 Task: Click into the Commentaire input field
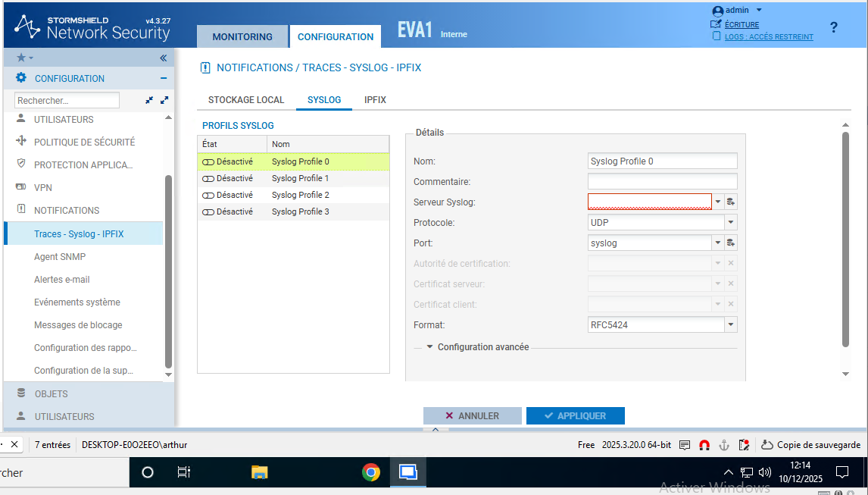click(662, 182)
